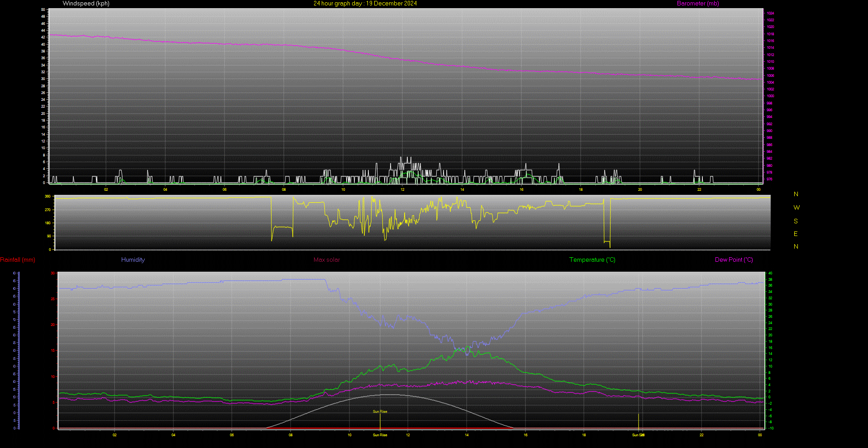Click the W compass letter

coord(796,207)
